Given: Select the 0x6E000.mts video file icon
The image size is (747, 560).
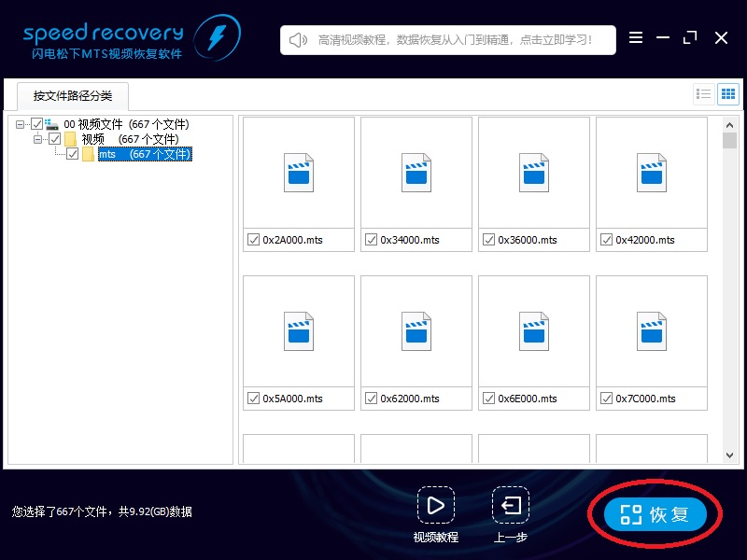Looking at the screenshot, I should [x=534, y=331].
